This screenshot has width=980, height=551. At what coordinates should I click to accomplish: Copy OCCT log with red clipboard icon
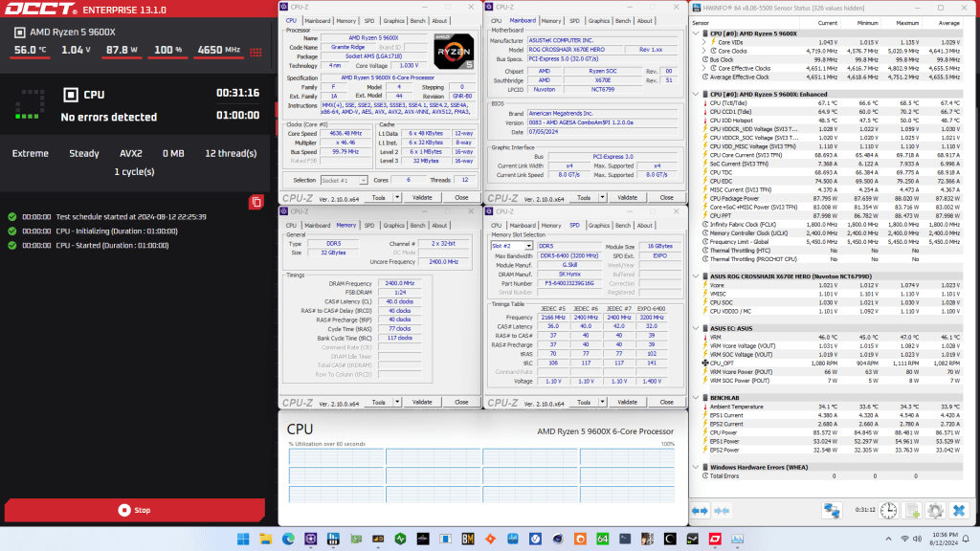[x=256, y=203]
